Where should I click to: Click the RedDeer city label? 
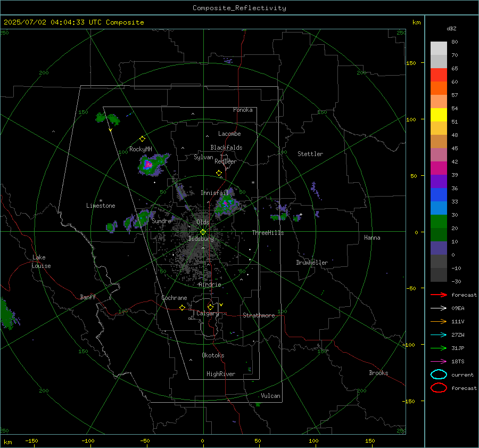(226, 161)
